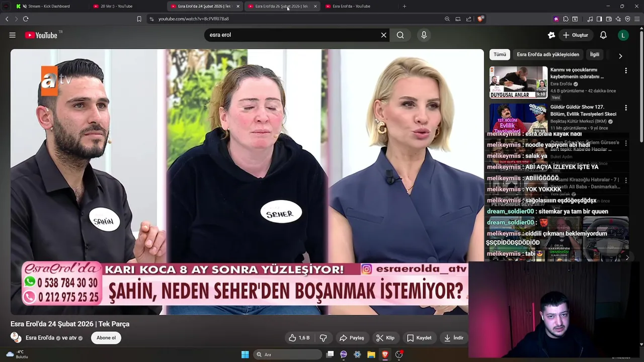Open the weather widget showing -4°C
The width and height of the screenshot is (644, 362).
17,354
